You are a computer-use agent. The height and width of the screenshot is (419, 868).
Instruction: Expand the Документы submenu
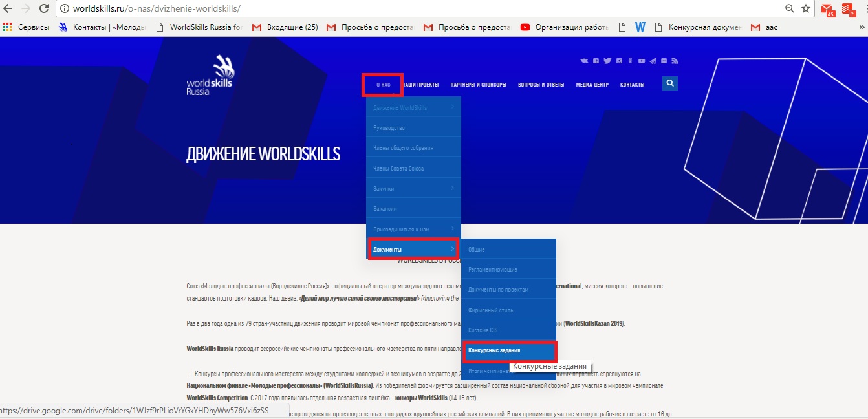coord(414,250)
